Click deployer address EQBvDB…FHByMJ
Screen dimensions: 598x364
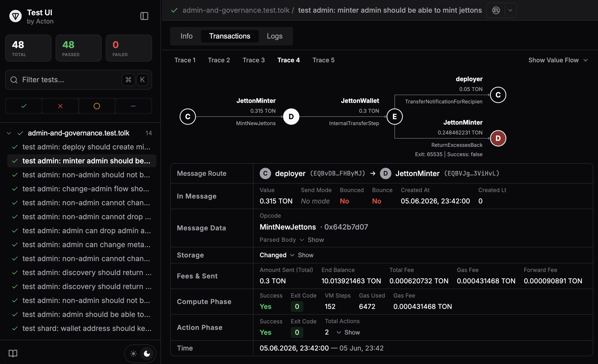pos(338,173)
